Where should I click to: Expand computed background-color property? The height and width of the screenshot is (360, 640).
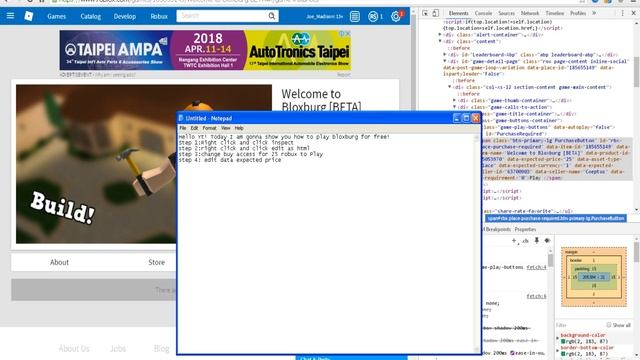558,338
